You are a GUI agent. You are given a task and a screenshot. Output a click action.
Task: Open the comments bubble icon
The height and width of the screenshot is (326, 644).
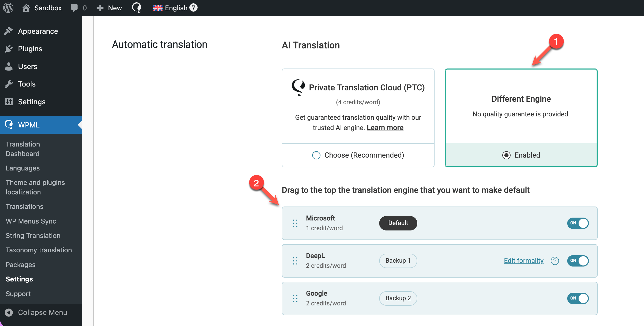click(74, 8)
